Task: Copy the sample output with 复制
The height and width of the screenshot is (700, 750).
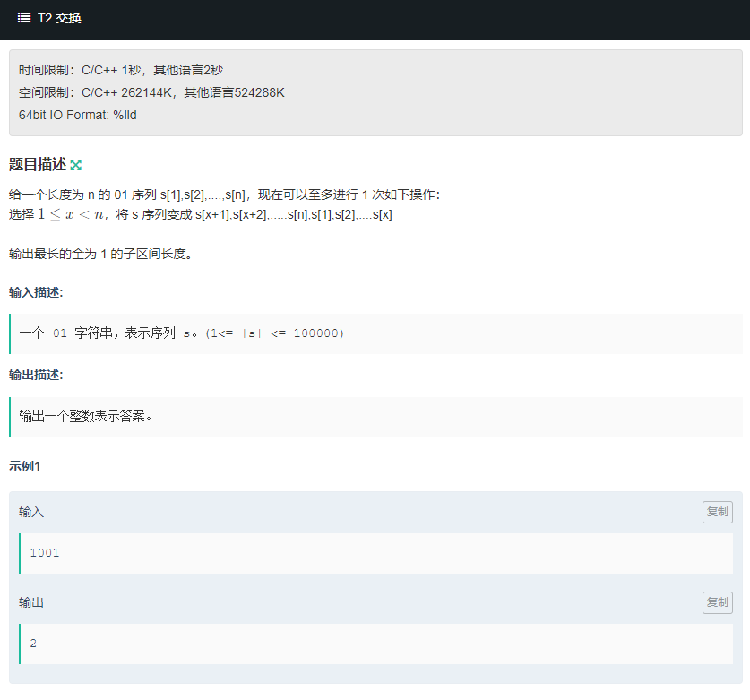Action: pyautogui.click(x=717, y=602)
